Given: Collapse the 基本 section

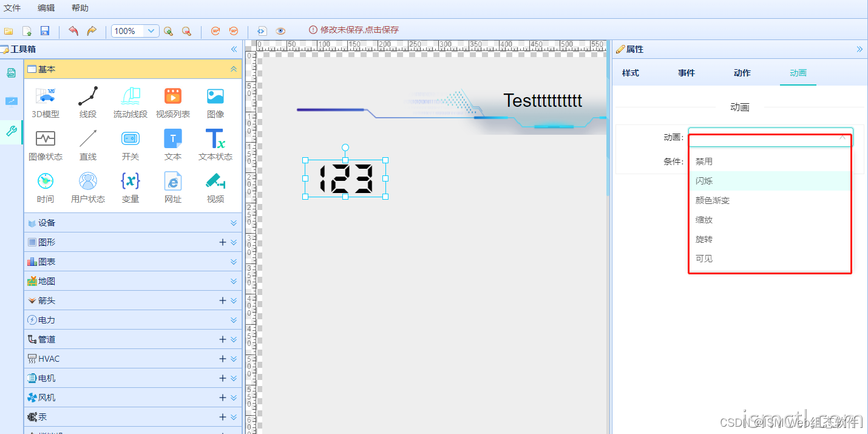Looking at the screenshot, I should click(x=234, y=69).
